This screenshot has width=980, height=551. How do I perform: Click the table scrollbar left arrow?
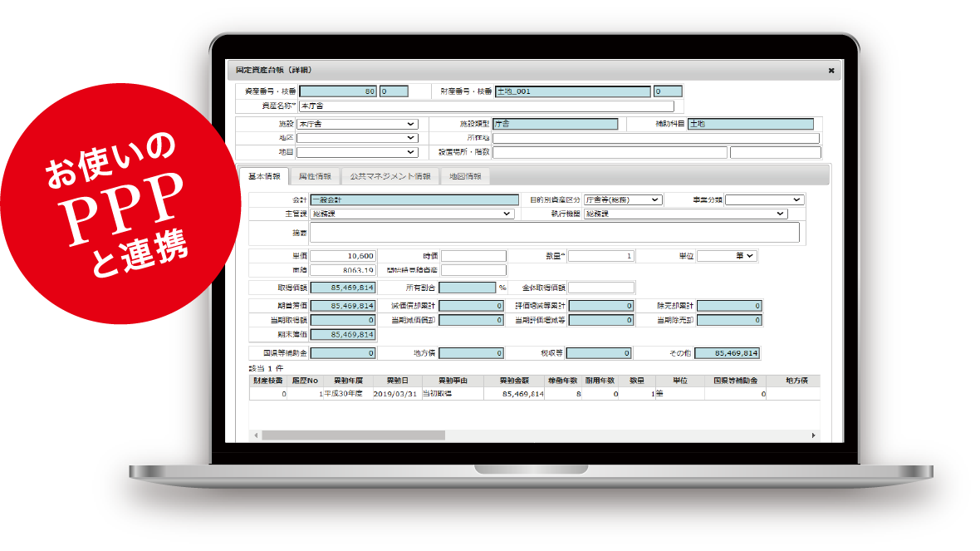point(256,435)
